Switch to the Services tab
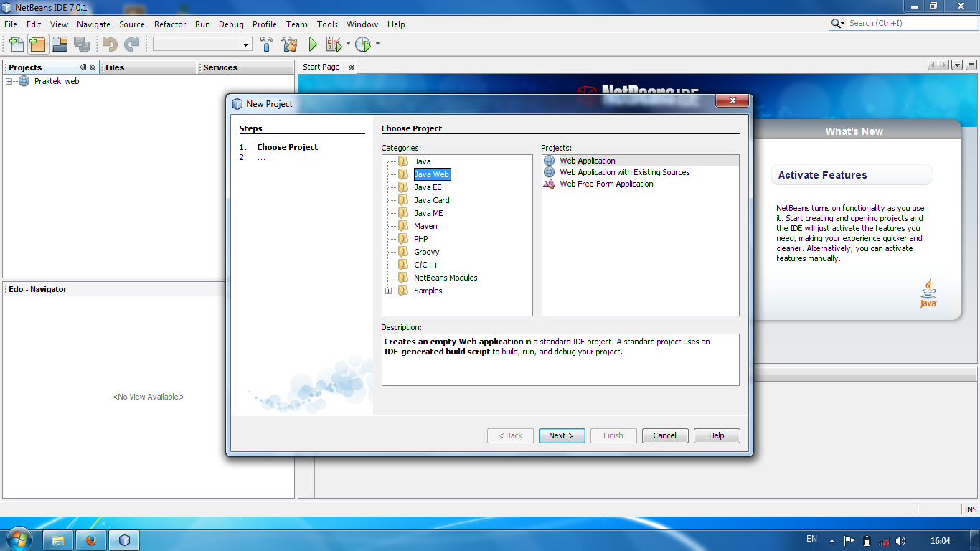 (246, 67)
